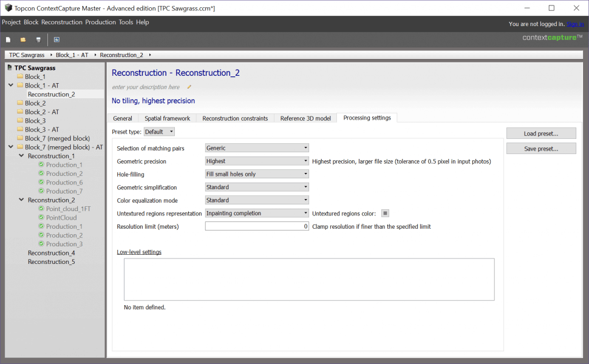Open the Preset type dropdown

(x=159, y=132)
